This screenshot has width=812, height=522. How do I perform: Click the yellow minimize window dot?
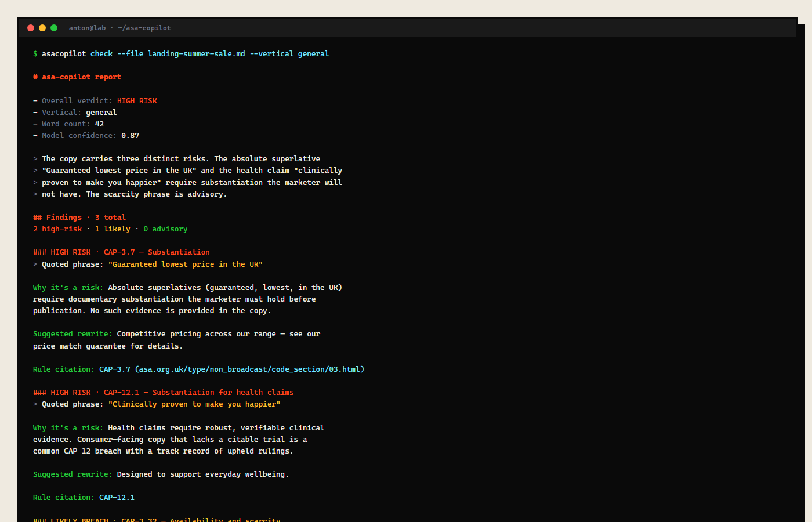point(42,28)
